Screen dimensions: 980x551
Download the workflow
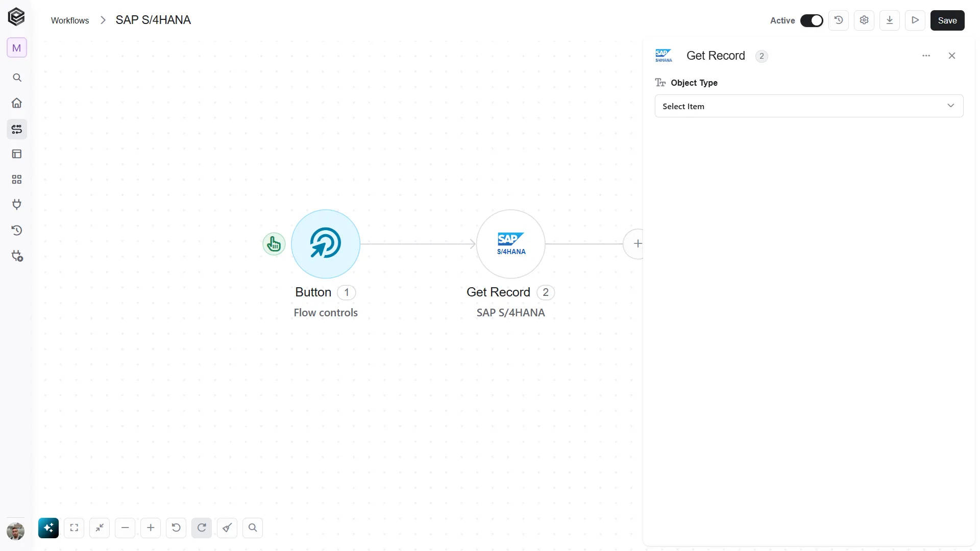(x=890, y=20)
